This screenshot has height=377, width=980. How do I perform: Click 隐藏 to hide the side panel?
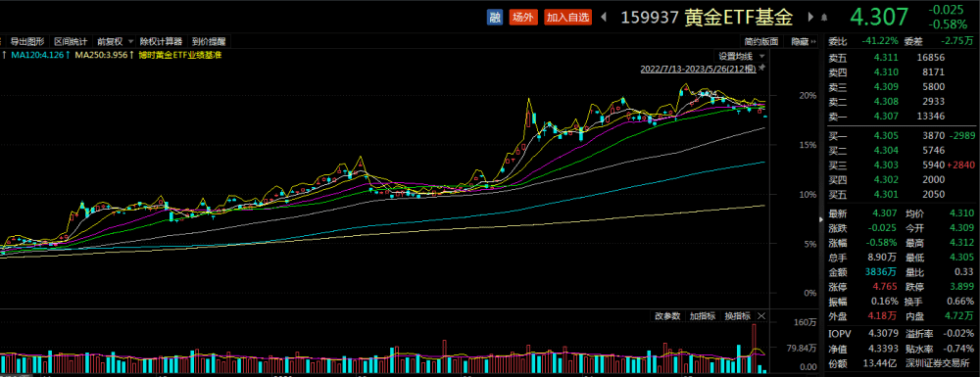coord(804,42)
